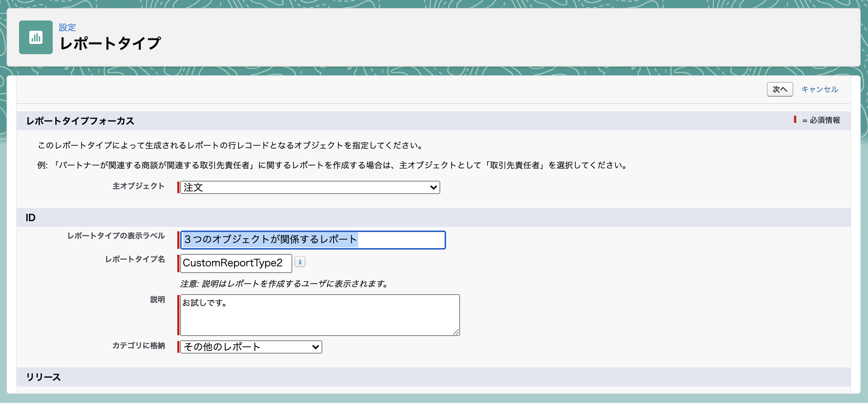Screen dimensions: 868x404
Task: Click the リリース section header
Action: (43, 377)
